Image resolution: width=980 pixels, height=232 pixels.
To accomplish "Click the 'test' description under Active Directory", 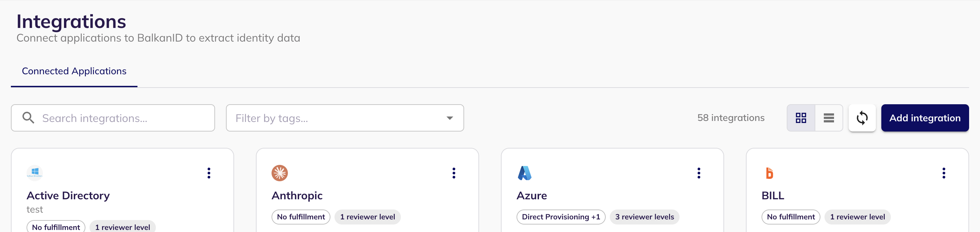I will point(35,209).
